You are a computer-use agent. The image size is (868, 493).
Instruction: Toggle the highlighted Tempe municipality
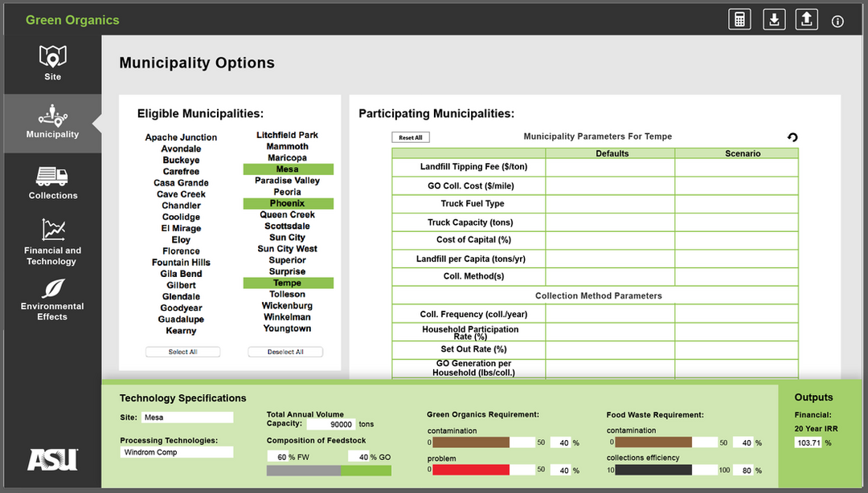(x=288, y=283)
